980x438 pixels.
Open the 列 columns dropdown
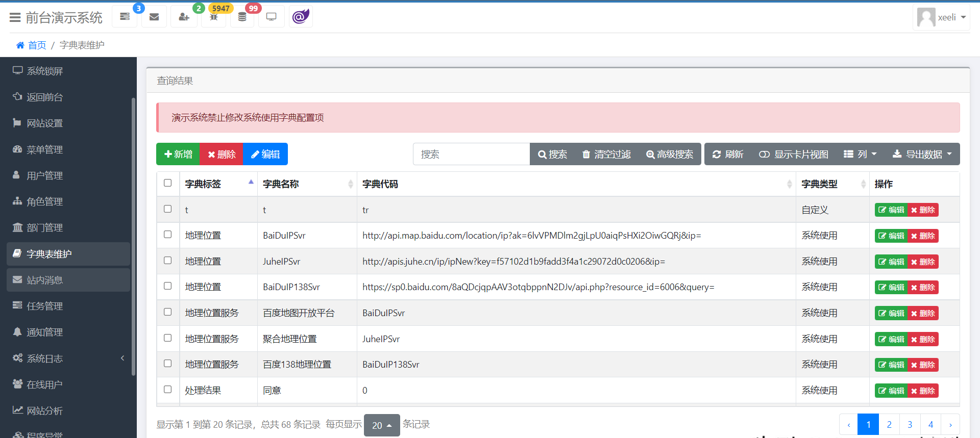click(860, 154)
